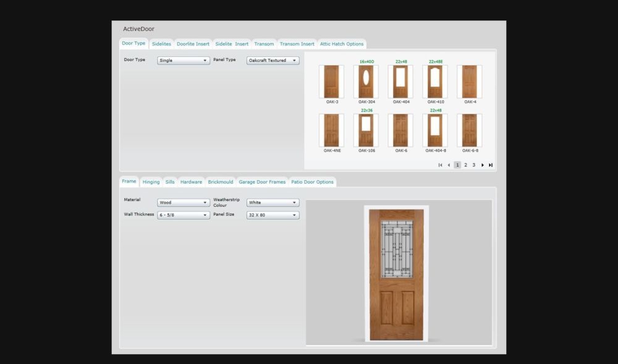Select the OAK-304 oval glass door
Viewport: 618px width, 364px height.
click(x=366, y=82)
